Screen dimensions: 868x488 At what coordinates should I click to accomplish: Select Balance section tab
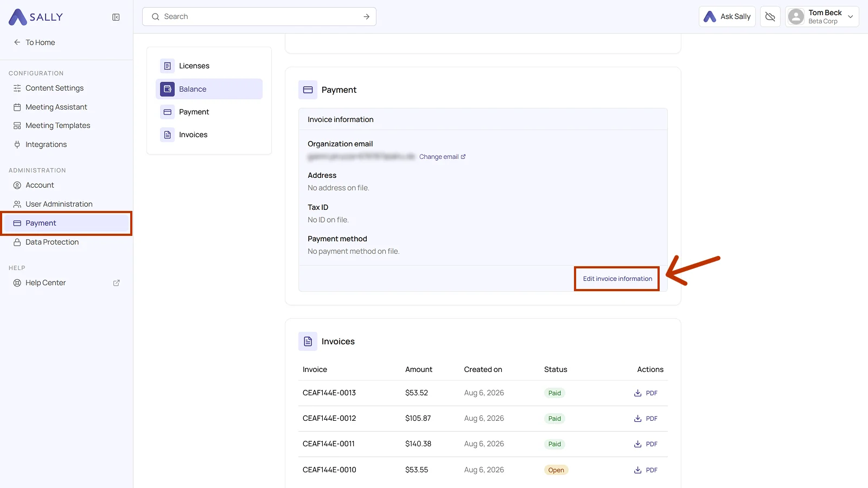tap(209, 89)
